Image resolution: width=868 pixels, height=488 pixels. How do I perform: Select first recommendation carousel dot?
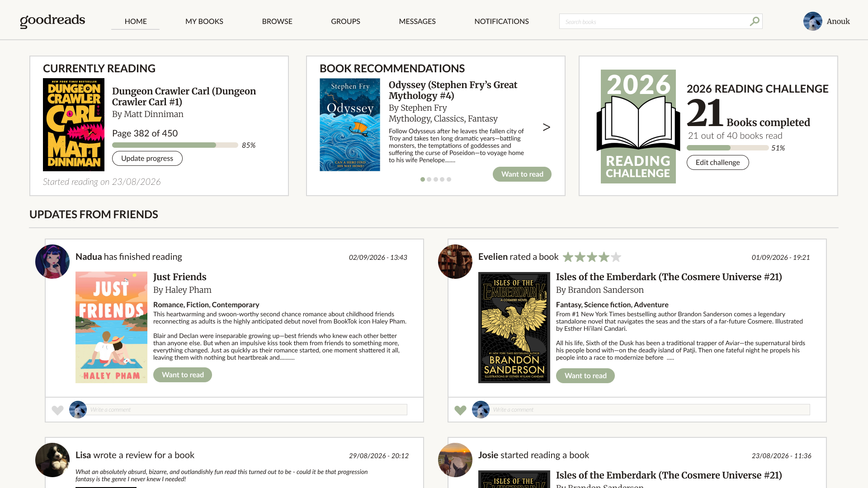[x=423, y=179]
